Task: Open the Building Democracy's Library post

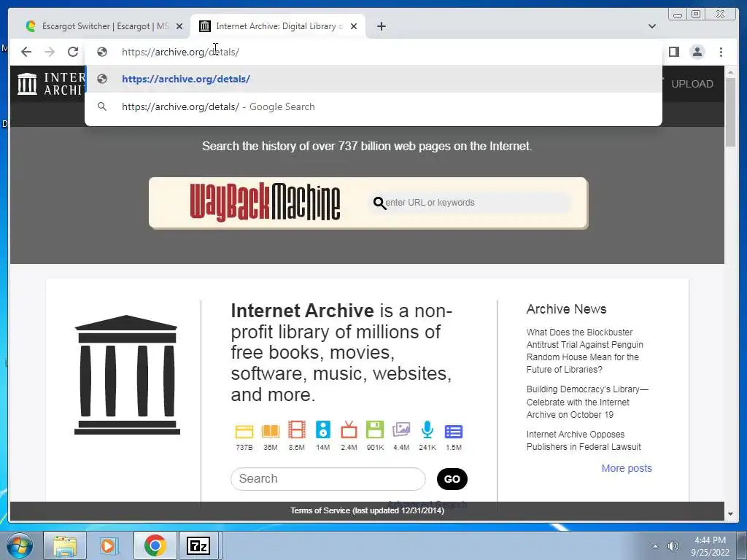Action: tap(587, 402)
